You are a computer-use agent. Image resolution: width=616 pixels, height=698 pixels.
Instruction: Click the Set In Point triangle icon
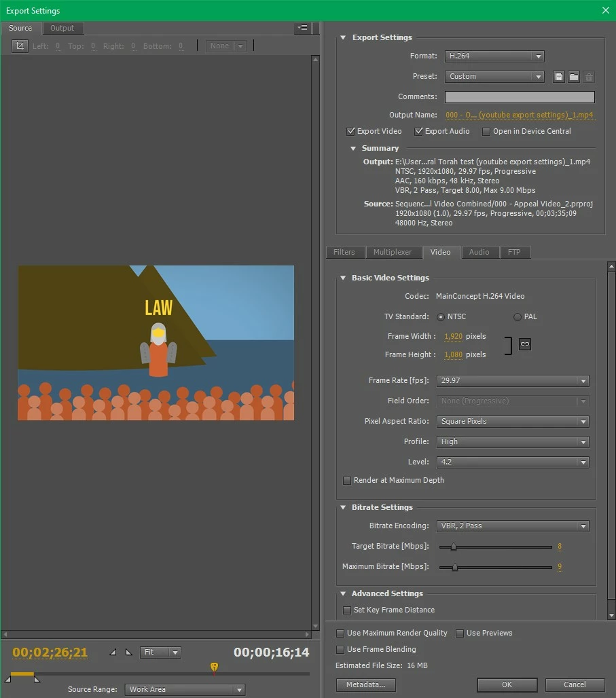[x=113, y=652]
